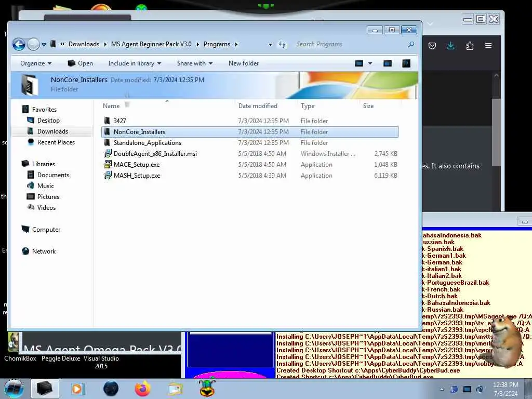Viewport: 532px width, 399px height.
Task: Click MS Agent Beginner Pack V3.0 breadcrumb
Action: tap(151, 44)
